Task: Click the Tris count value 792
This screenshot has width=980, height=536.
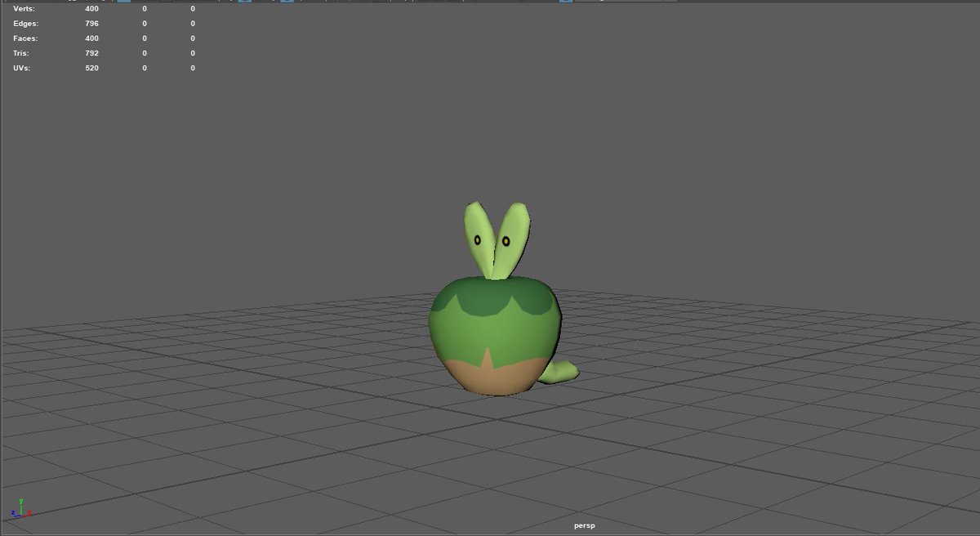Action: (x=91, y=53)
